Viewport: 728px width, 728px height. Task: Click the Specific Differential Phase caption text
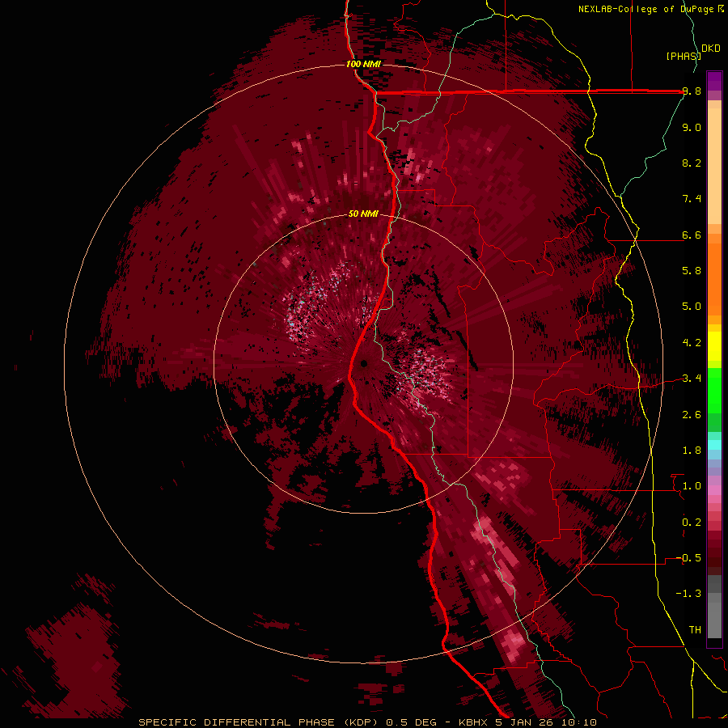pyautogui.click(x=367, y=722)
